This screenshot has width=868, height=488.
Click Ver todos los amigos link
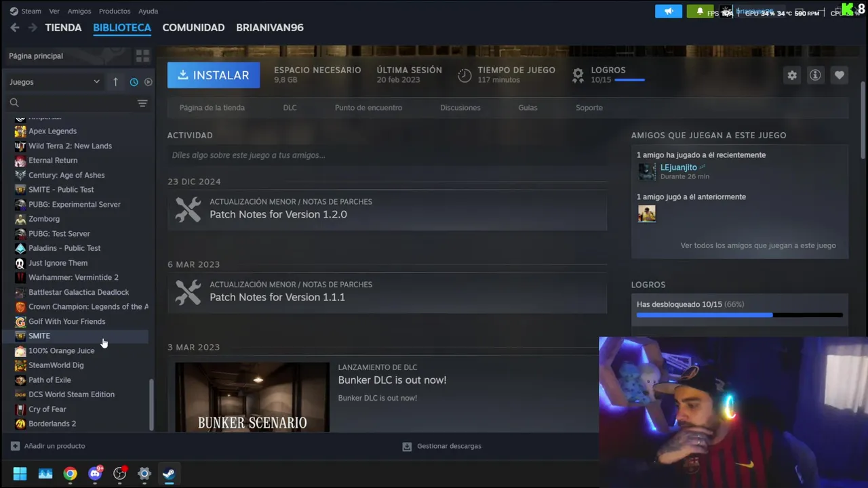(x=758, y=245)
